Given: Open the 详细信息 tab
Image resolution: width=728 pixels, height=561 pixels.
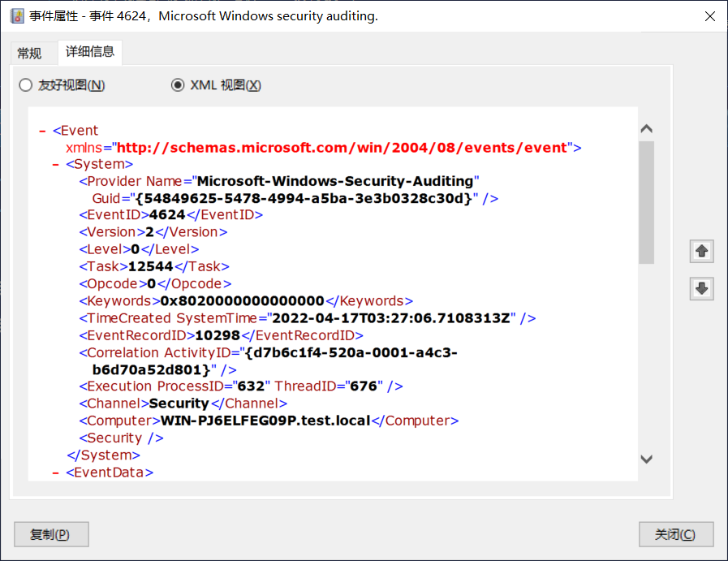Looking at the screenshot, I should [x=90, y=53].
